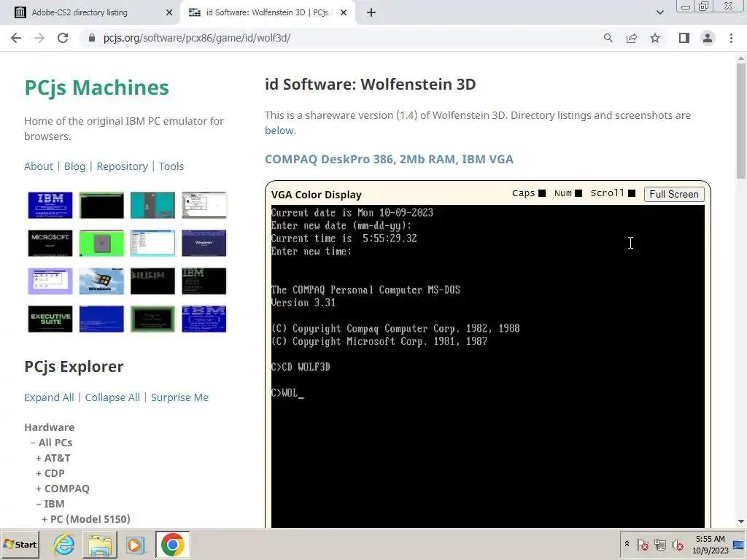
Task: Collapse the All PCs tree node
Action: pos(33,443)
